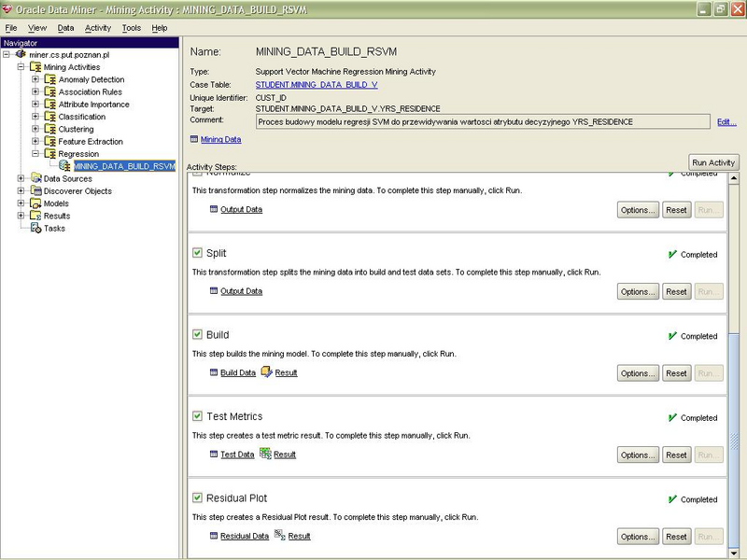Click the miner.cs.put.poznan.pl server icon
The height and width of the screenshot is (560, 747).
(21, 55)
